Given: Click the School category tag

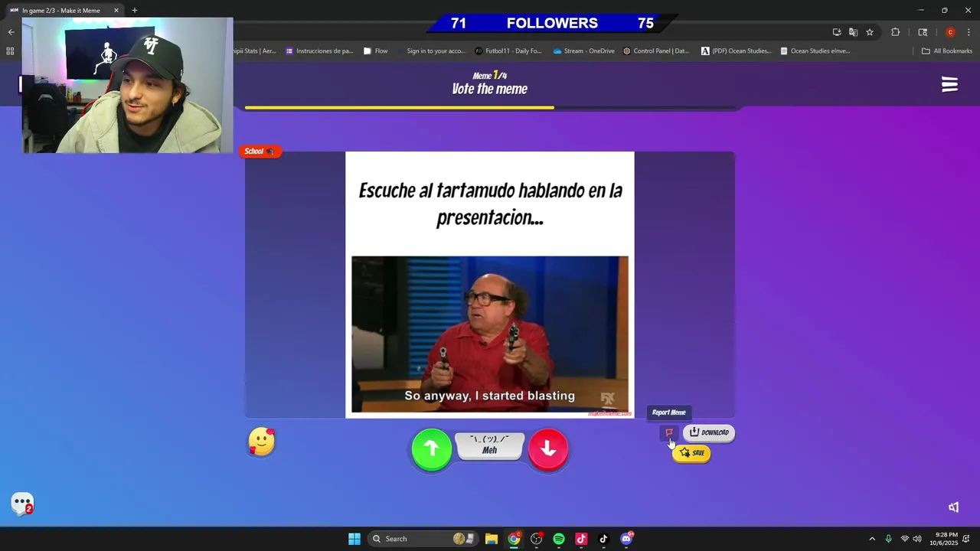Looking at the screenshot, I should tap(260, 152).
